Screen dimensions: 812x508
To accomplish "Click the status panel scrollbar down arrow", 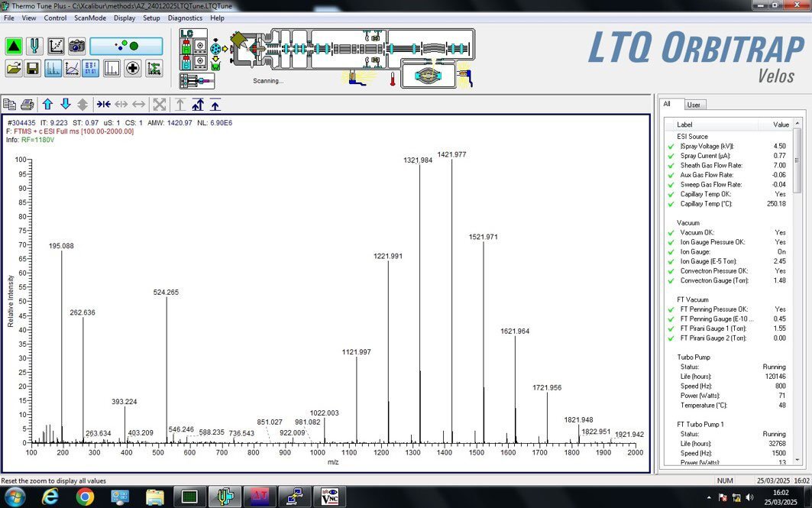I will (x=797, y=460).
